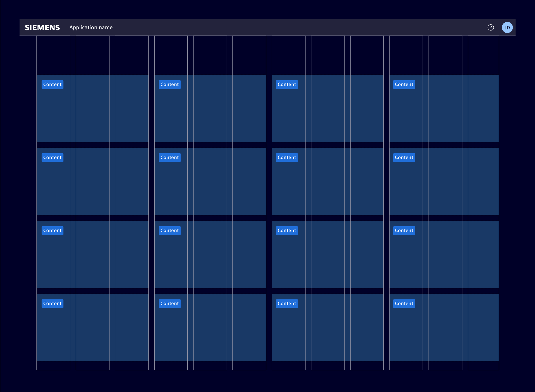Click the Content button in the top-right card
The height and width of the screenshot is (392, 535).
click(404, 84)
